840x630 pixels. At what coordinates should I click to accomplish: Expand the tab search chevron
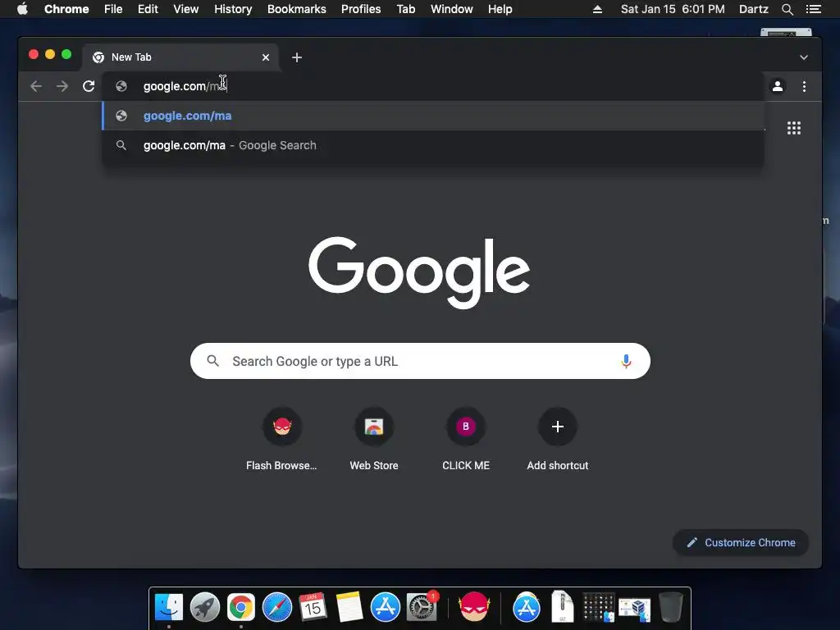[804, 57]
